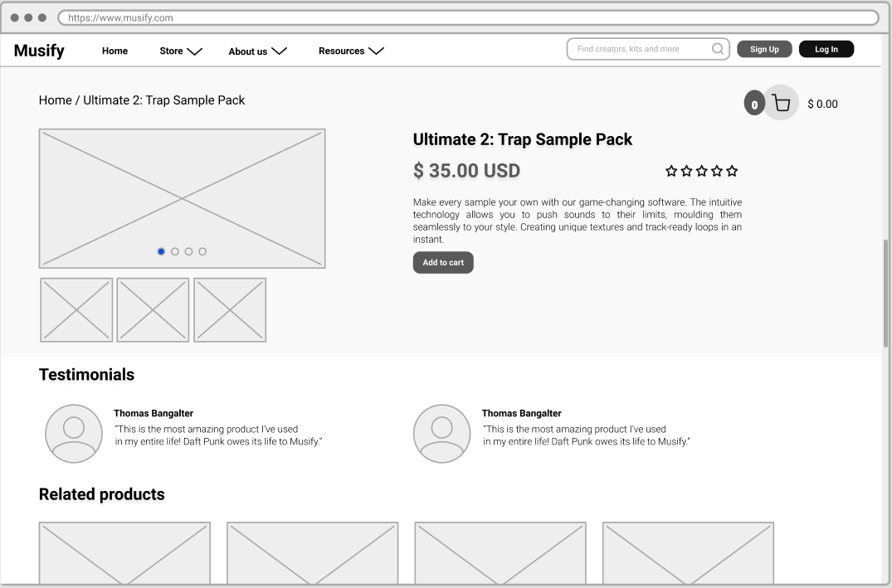
Task: Click the shopping cart icon
Action: pyautogui.click(x=781, y=103)
